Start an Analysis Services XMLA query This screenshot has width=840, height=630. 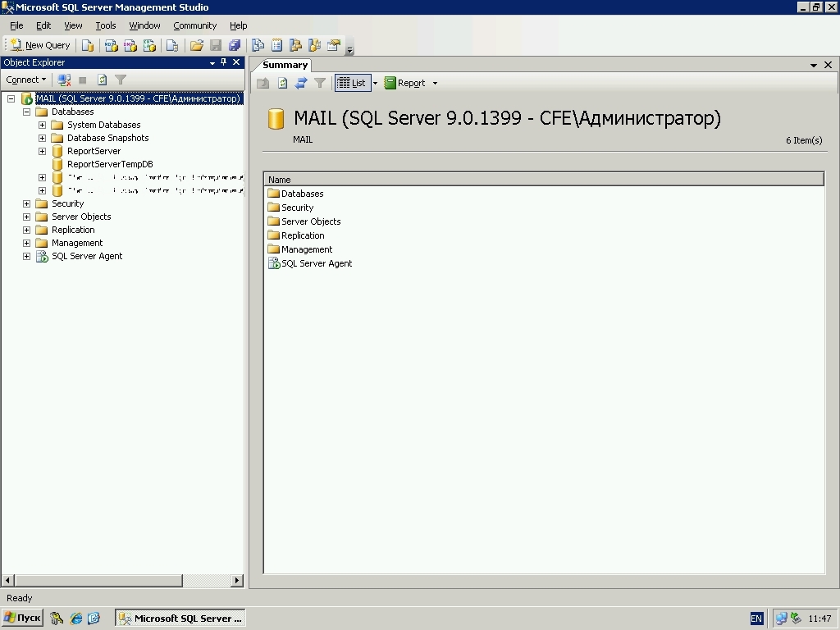pyautogui.click(x=149, y=46)
